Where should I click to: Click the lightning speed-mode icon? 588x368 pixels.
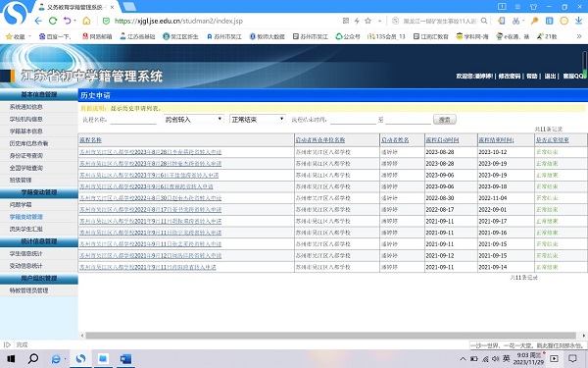pyautogui.click(x=357, y=21)
